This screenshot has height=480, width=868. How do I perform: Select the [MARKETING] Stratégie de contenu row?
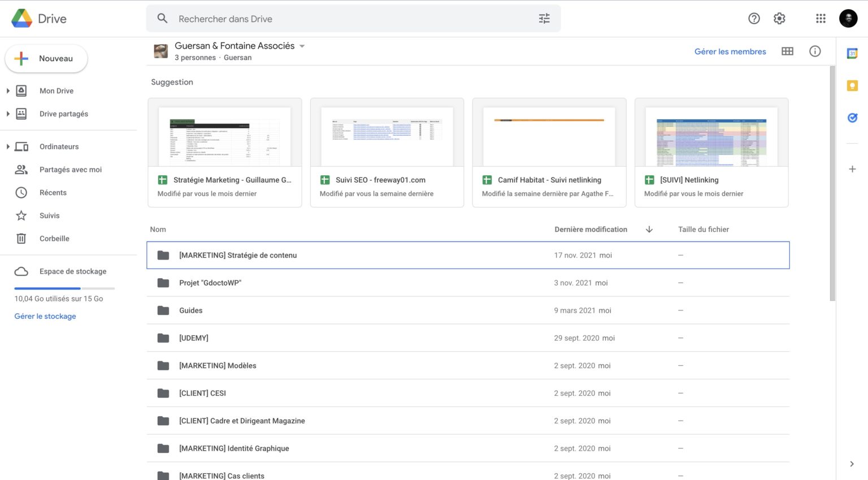pyautogui.click(x=237, y=255)
